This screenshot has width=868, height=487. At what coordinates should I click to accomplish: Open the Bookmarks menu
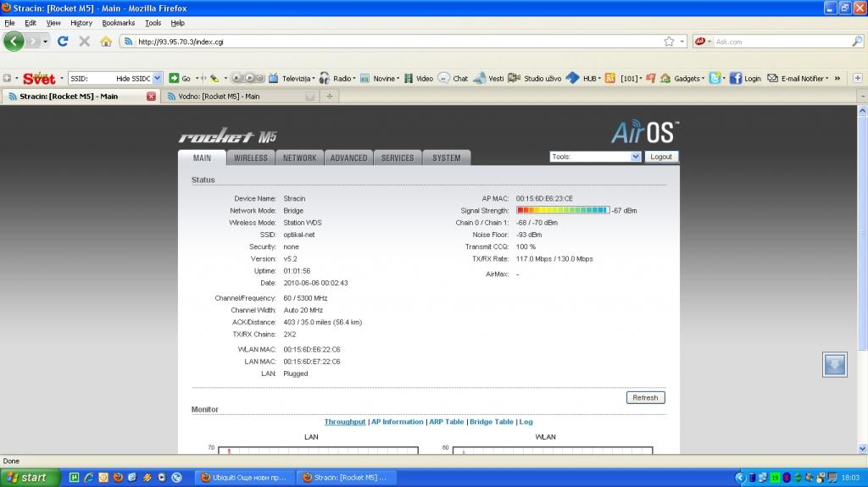(x=118, y=23)
